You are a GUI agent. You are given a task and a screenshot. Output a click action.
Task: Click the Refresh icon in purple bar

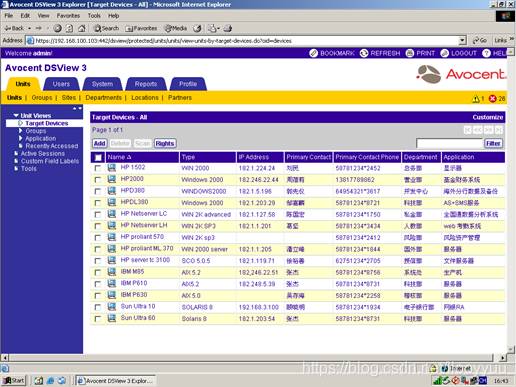(364, 53)
